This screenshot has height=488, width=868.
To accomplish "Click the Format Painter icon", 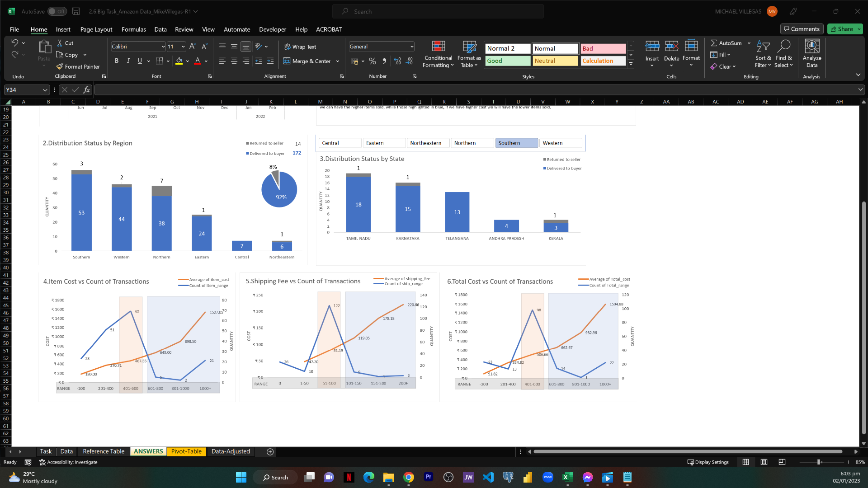I will pos(60,66).
